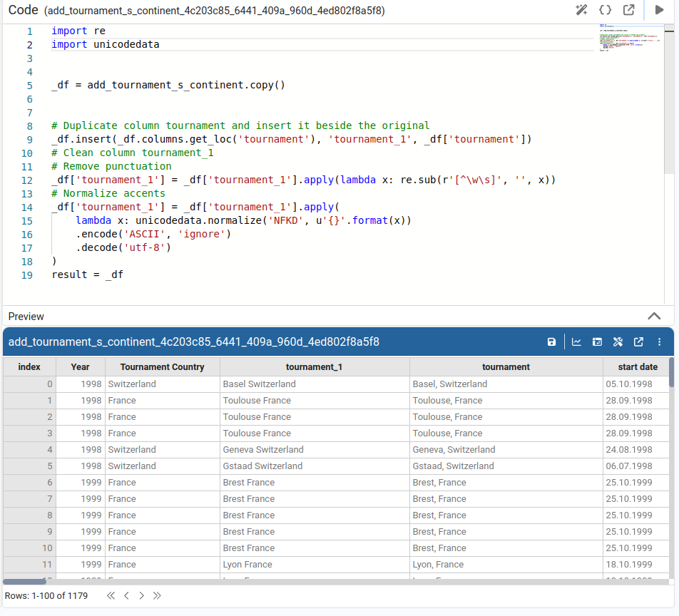Jump to the last page of rows
679x616 pixels.
(x=157, y=595)
